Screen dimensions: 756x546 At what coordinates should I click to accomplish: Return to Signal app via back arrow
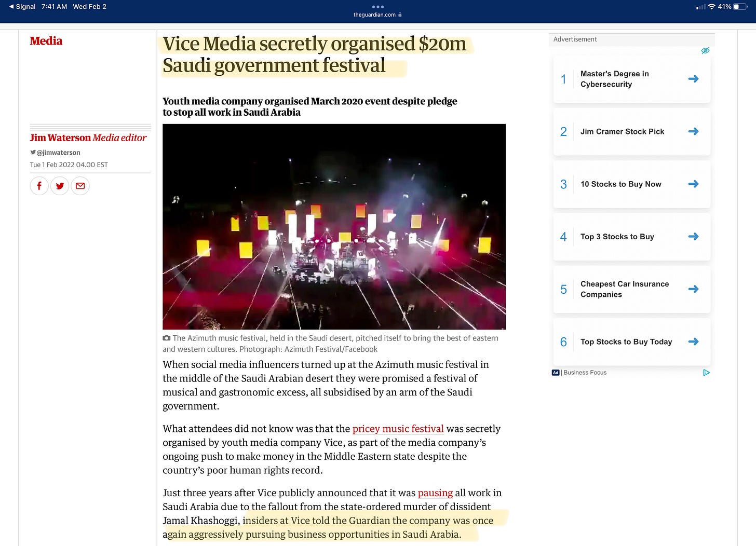(x=23, y=7)
